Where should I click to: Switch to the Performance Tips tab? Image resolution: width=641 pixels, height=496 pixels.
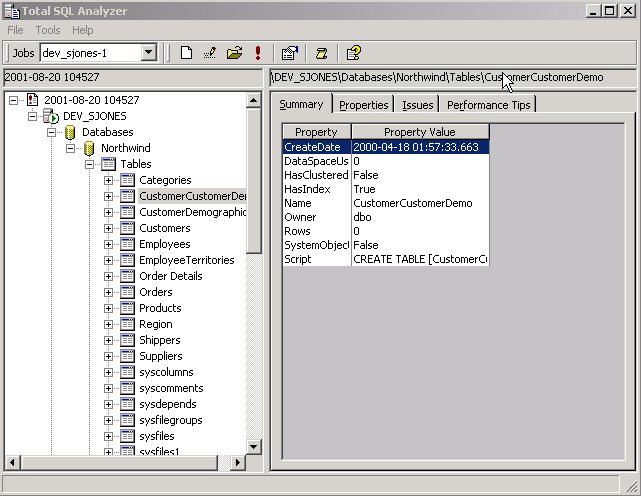point(490,105)
